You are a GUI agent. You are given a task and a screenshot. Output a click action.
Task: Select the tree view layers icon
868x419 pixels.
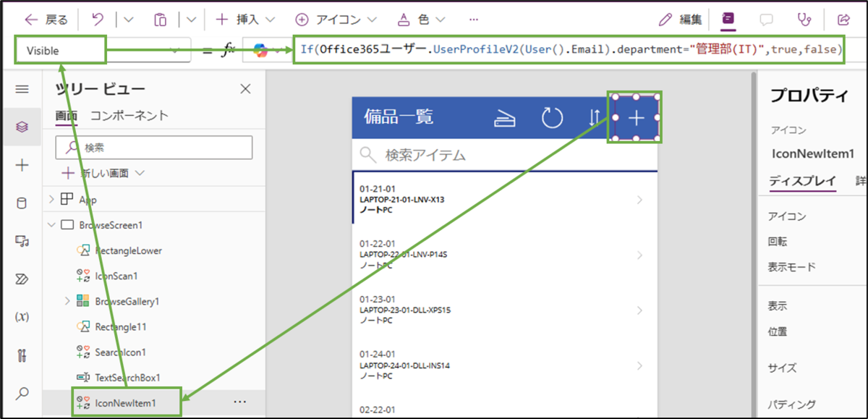click(x=22, y=127)
